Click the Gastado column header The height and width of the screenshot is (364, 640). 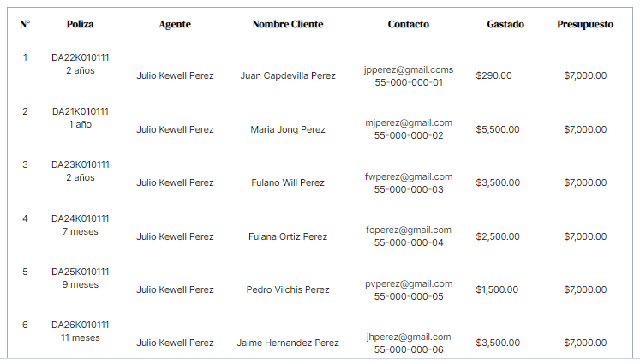(x=505, y=25)
